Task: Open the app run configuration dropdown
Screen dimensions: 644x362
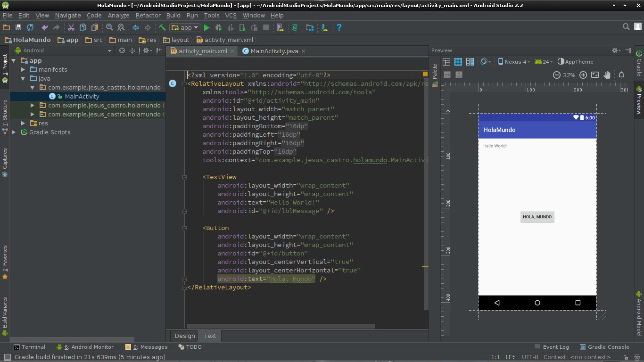Action: click(x=185, y=28)
